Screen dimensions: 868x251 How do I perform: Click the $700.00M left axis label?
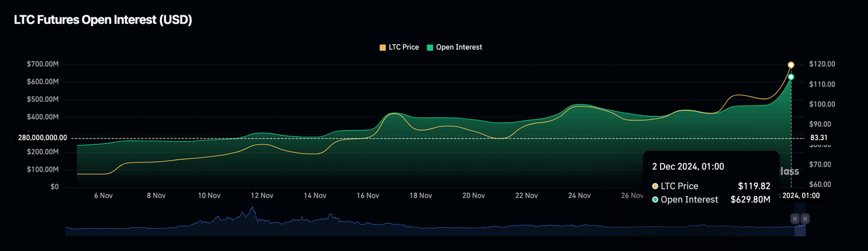pyautogui.click(x=42, y=64)
